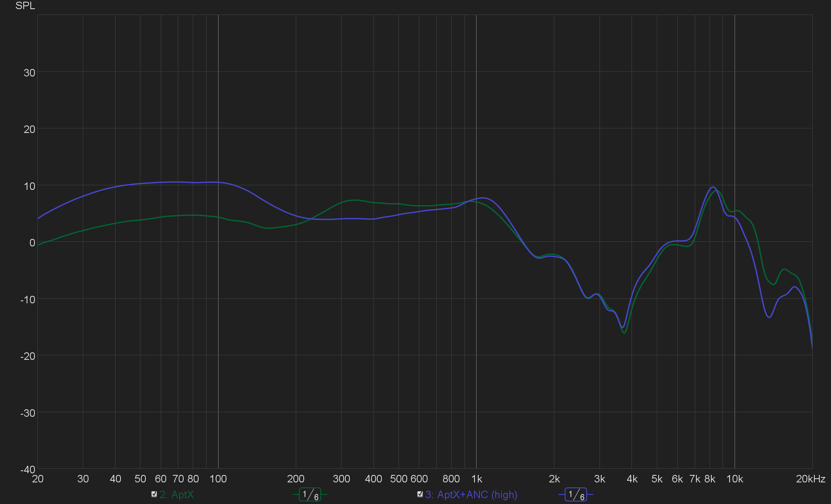831x504 pixels.
Task: Click the blue curve's peak near 8k
Action: coord(713,187)
